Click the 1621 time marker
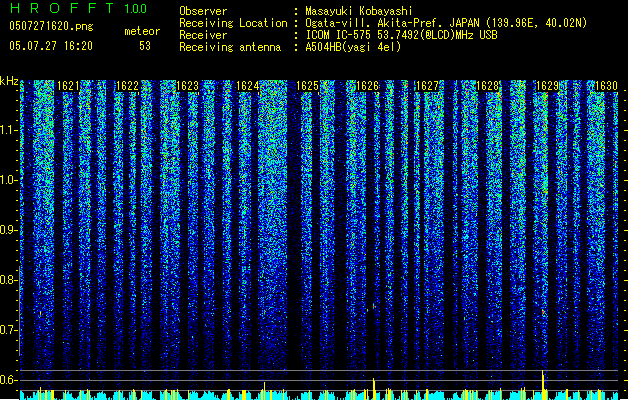The image size is (629, 400). [x=68, y=86]
